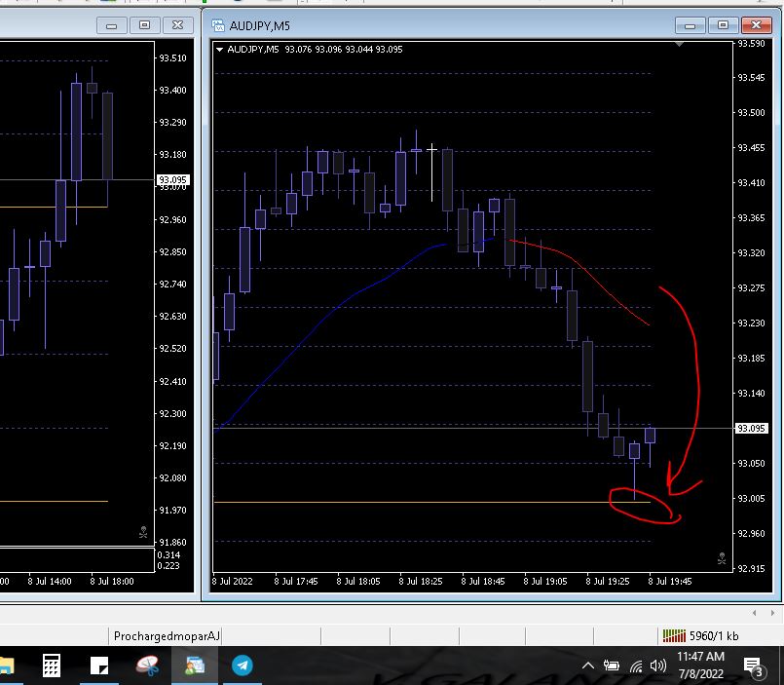Click the connection status bars icon

[674, 636]
